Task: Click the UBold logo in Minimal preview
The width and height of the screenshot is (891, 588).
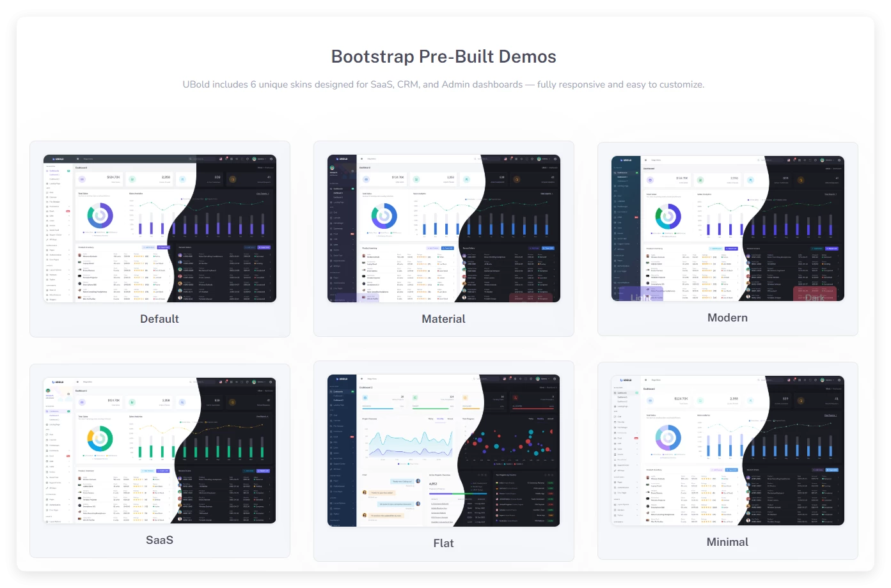Action: pos(626,380)
